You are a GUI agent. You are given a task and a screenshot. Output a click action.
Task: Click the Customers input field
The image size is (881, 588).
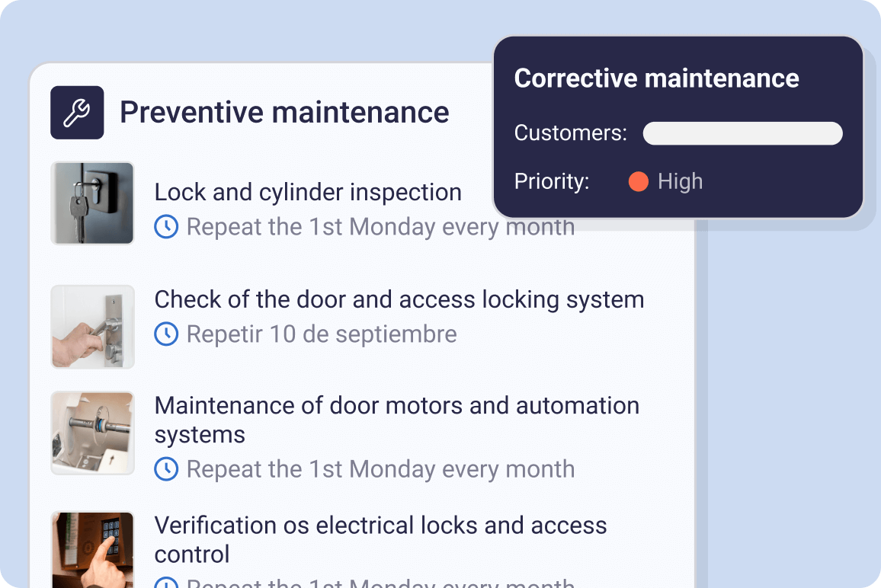(742, 133)
